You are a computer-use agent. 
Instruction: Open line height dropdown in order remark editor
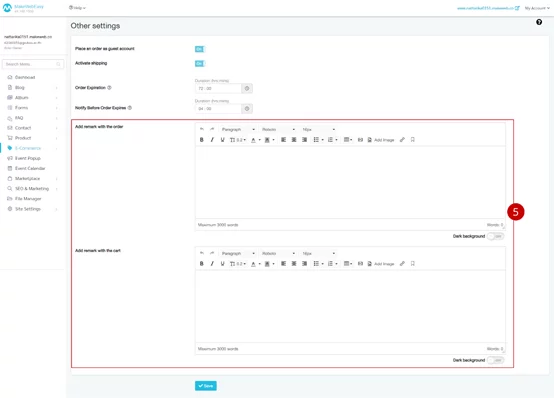(238, 140)
